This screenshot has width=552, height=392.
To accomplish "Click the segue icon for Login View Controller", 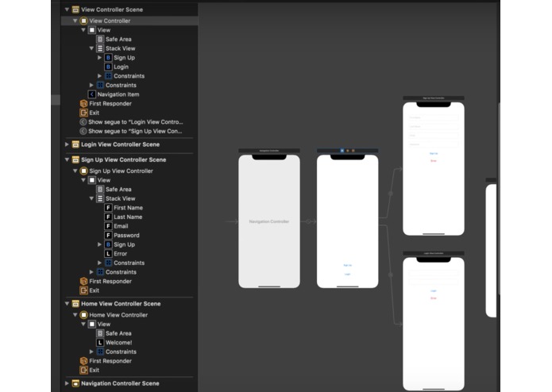I will tap(83, 122).
